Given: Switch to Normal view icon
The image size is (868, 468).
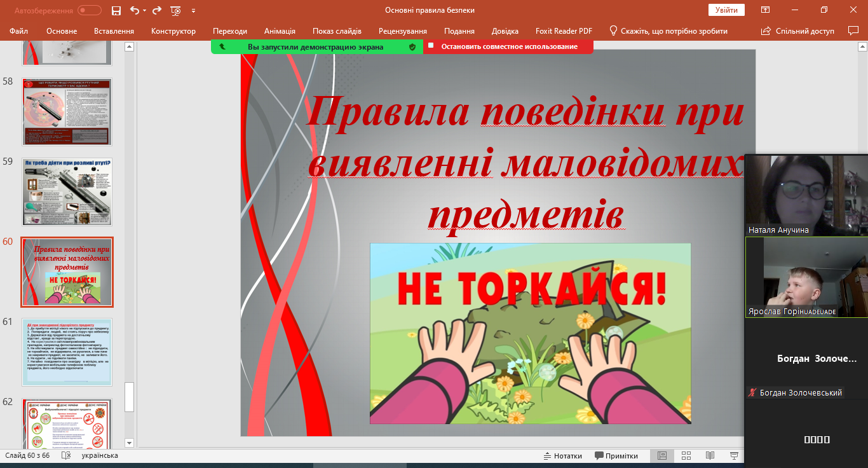Looking at the screenshot, I should pyautogui.click(x=662, y=456).
